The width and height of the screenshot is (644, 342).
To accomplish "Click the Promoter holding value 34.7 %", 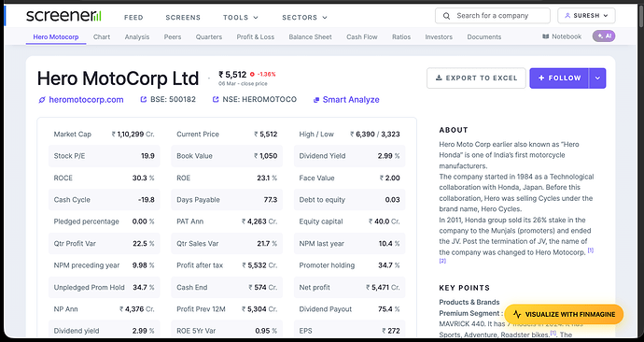I will [x=389, y=265].
